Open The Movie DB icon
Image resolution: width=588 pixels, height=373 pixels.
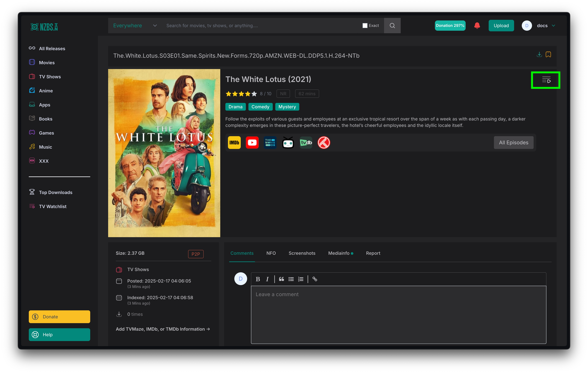pos(270,142)
